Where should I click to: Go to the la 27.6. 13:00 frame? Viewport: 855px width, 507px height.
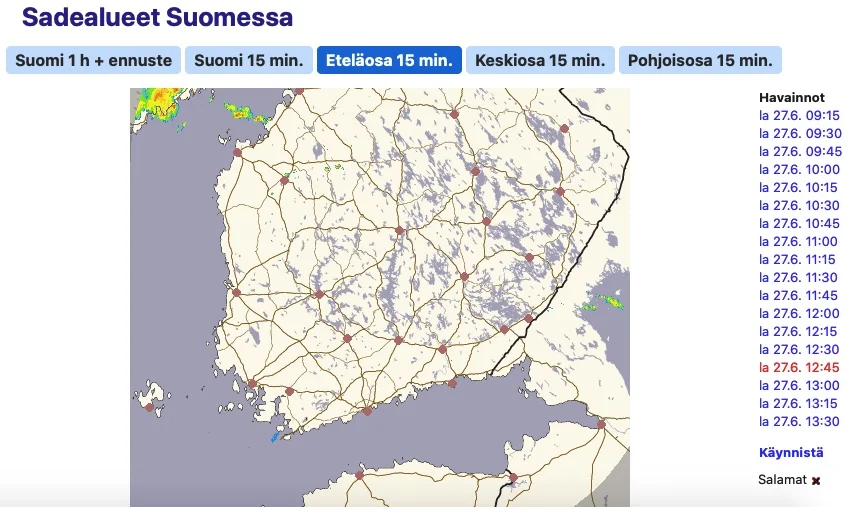tap(799, 386)
